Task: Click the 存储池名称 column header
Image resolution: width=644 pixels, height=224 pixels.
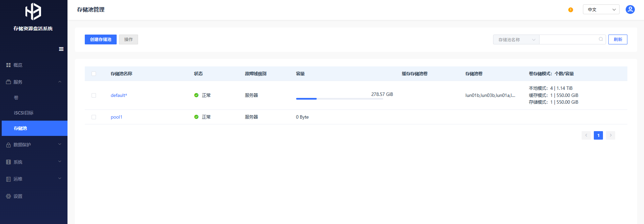Action: (x=121, y=74)
